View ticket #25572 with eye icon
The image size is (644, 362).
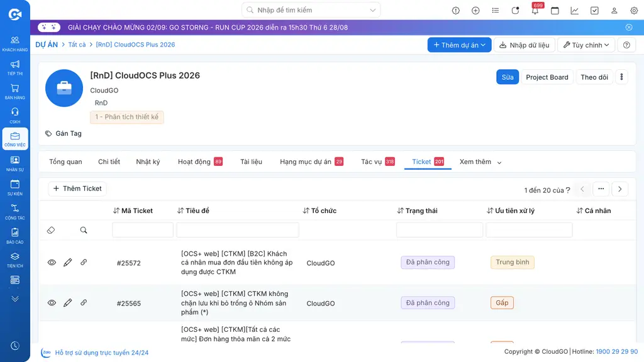pos(52,262)
